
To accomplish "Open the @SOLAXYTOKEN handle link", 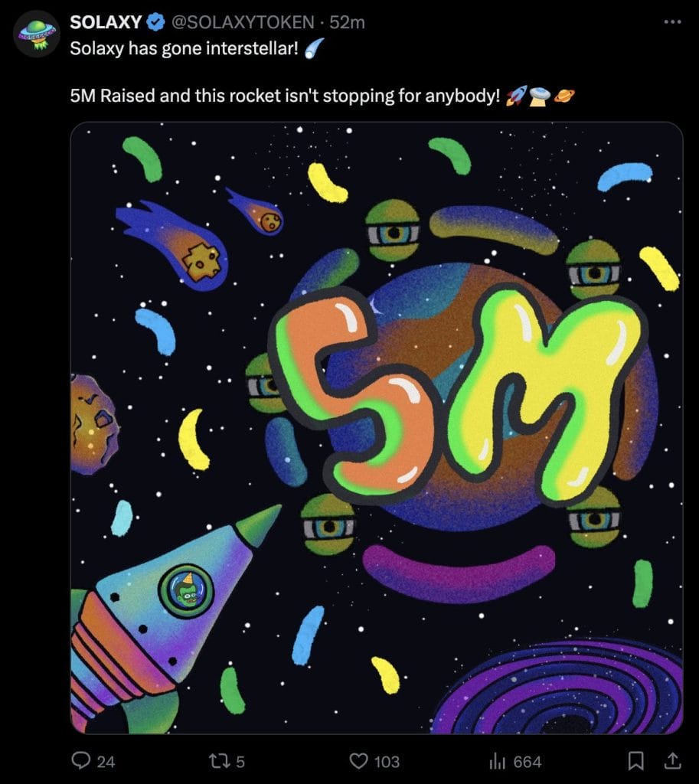I will pos(243,22).
